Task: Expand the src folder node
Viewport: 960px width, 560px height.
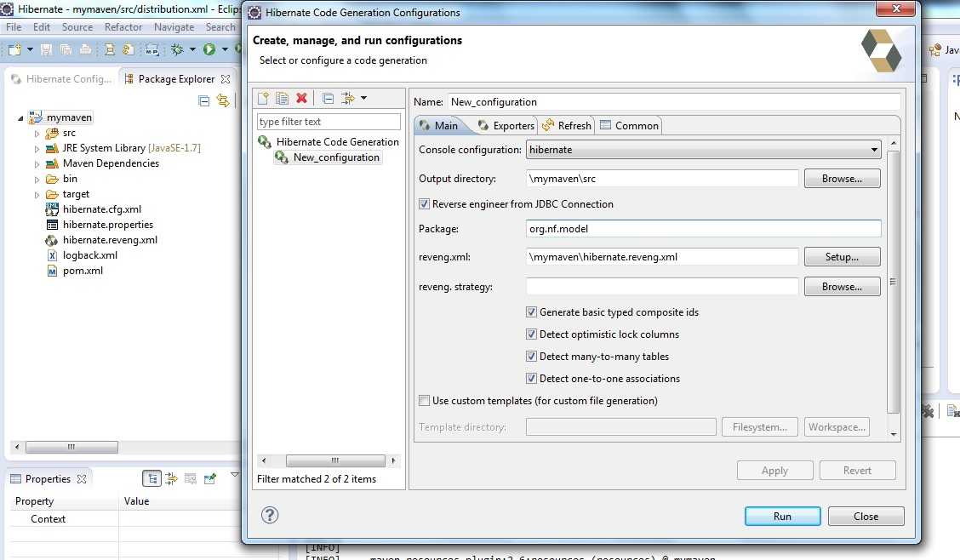Action: 37,134
